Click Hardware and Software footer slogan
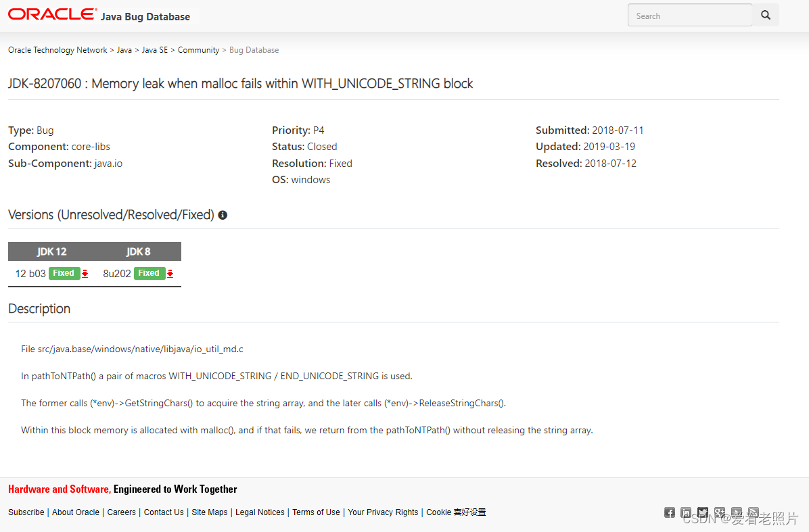 pos(123,489)
